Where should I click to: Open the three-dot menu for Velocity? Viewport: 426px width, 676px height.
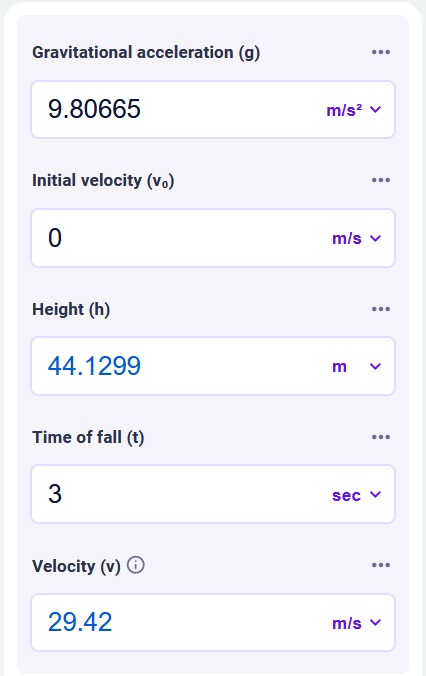(381, 565)
